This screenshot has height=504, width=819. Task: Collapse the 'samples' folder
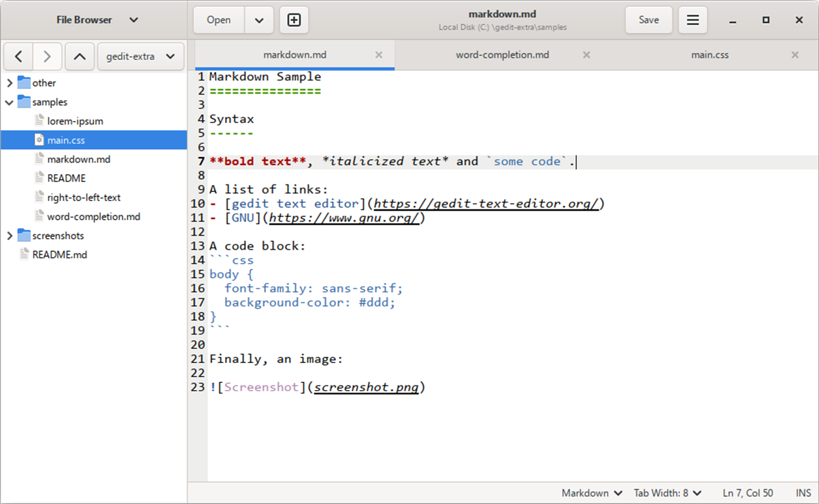pos(9,102)
